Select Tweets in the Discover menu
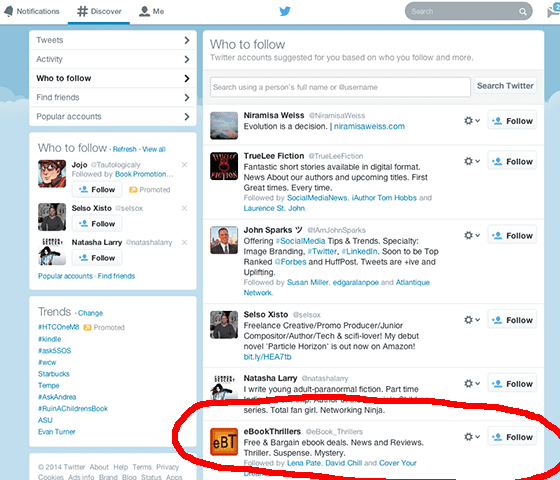The height and width of the screenshot is (480, 560). [113, 40]
